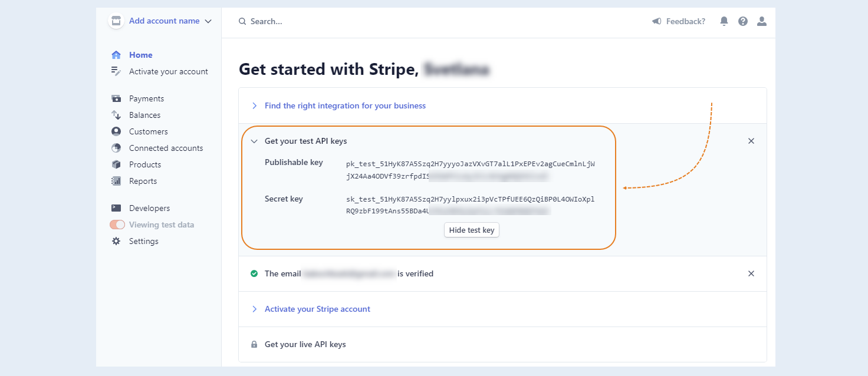Expand Find the right integration chevron

[x=254, y=105]
